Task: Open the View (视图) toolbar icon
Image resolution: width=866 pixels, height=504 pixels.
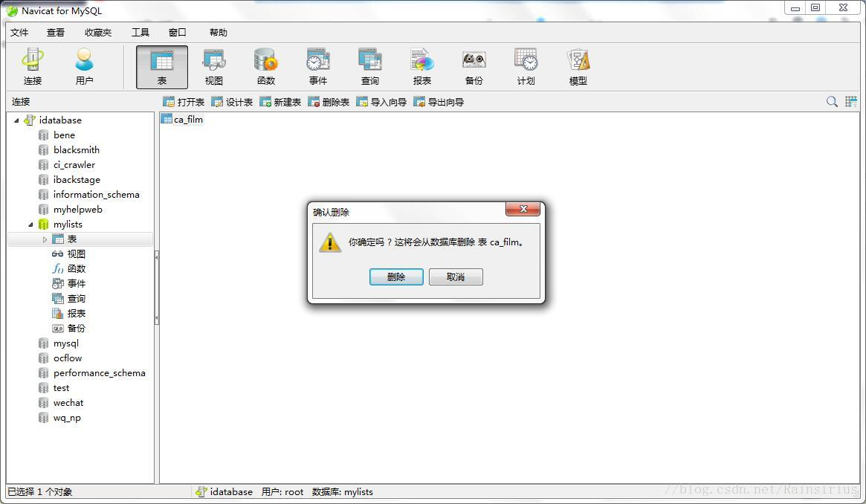Action: coord(214,67)
